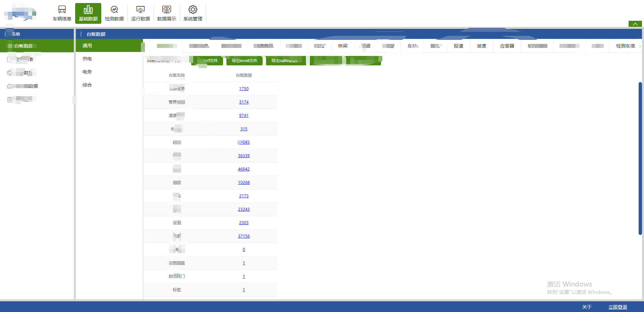Open 系统管理 gear settings icon
Screen dimensions: 644x312
pyautogui.click(x=193, y=9)
